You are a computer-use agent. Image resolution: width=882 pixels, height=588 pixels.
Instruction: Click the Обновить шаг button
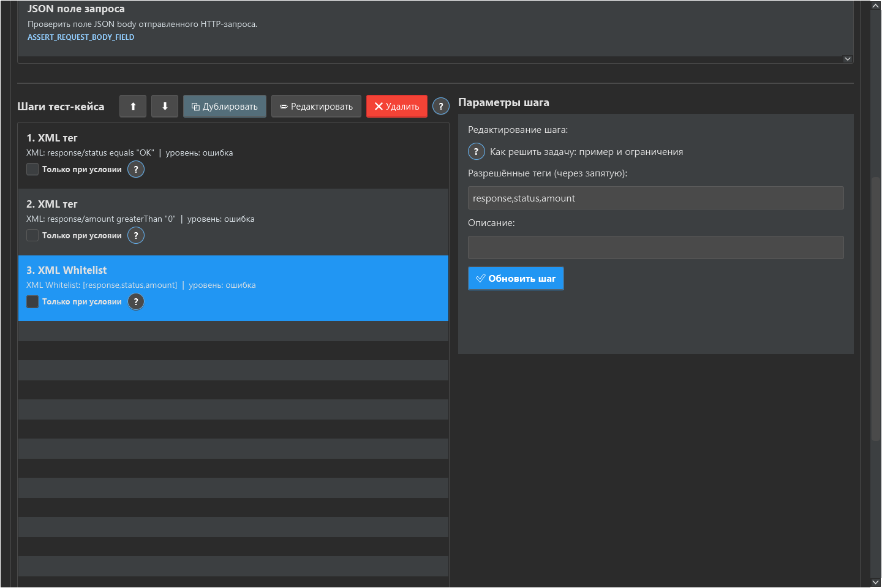click(x=516, y=278)
